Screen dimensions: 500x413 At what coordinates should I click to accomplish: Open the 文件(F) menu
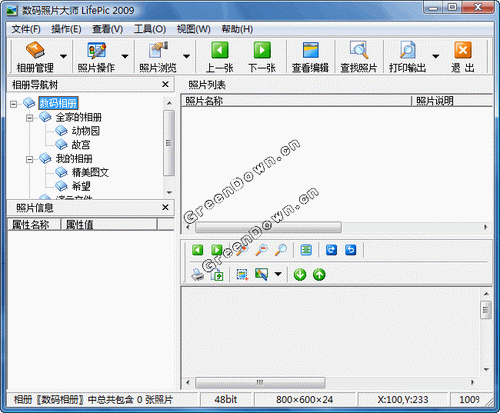26,29
